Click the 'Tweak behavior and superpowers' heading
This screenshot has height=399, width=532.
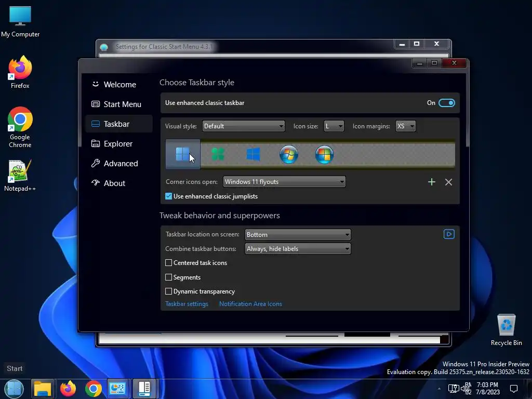pyautogui.click(x=220, y=216)
